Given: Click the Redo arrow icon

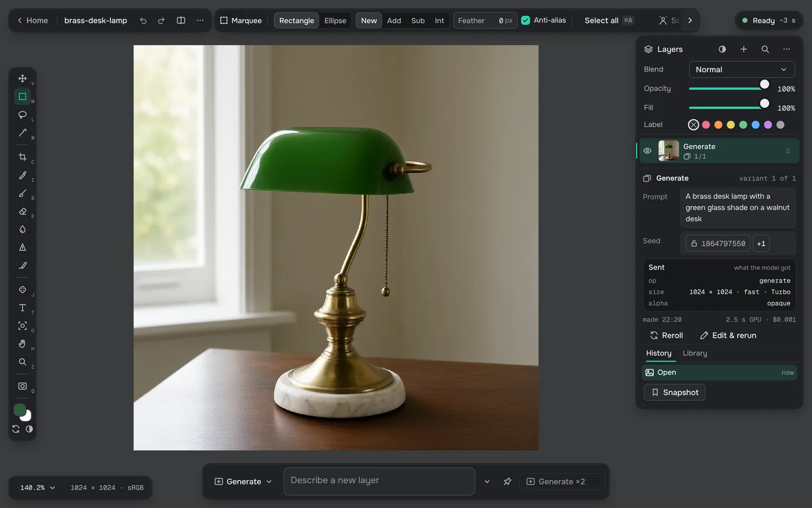Looking at the screenshot, I should click(161, 20).
